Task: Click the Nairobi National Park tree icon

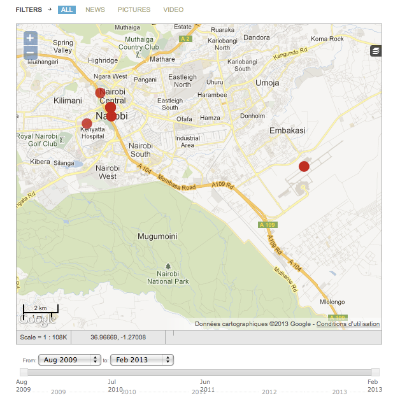Action: pyautogui.click(x=168, y=266)
